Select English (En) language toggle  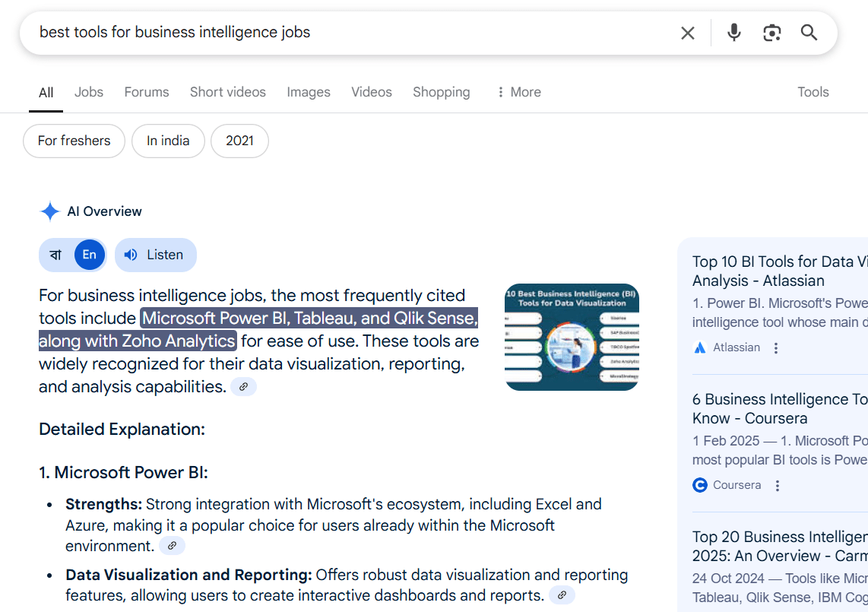pyautogui.click(x=89, y=255)
